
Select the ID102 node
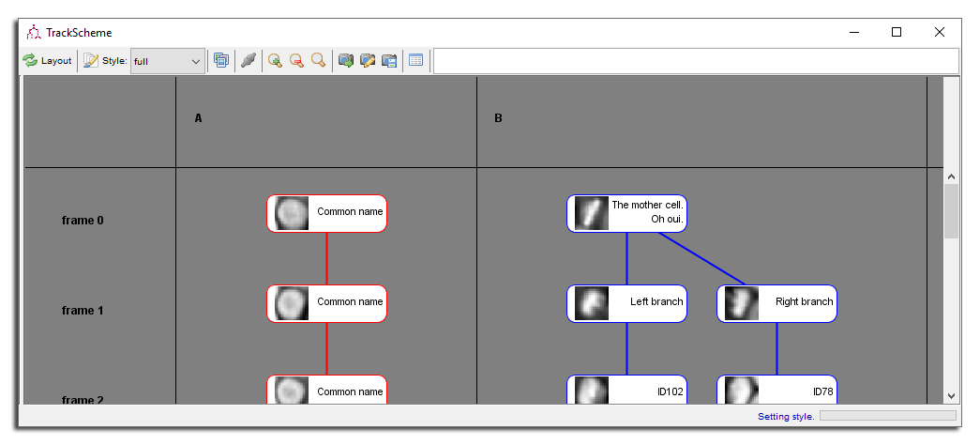(626, 390)
